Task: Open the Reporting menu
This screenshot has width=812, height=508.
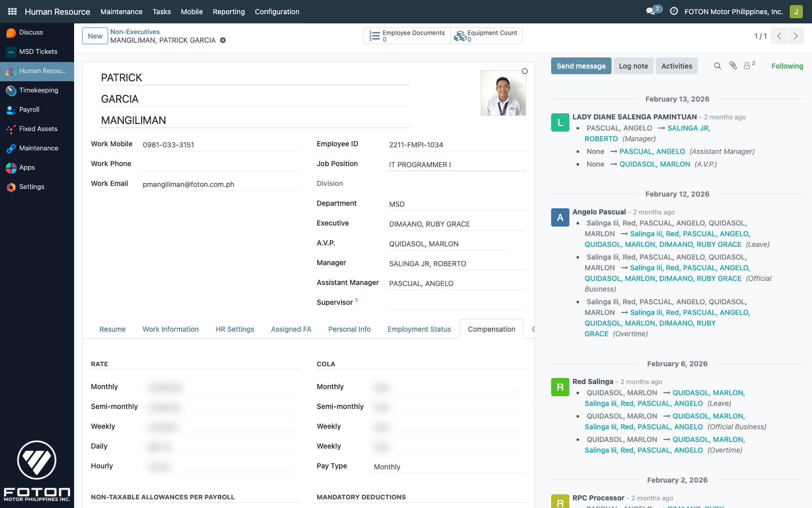Action: pos(228,12)
